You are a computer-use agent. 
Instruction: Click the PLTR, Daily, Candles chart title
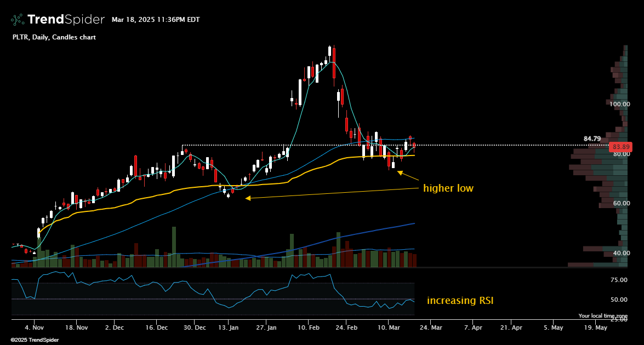pyautogui.click(x=54, y=37)
